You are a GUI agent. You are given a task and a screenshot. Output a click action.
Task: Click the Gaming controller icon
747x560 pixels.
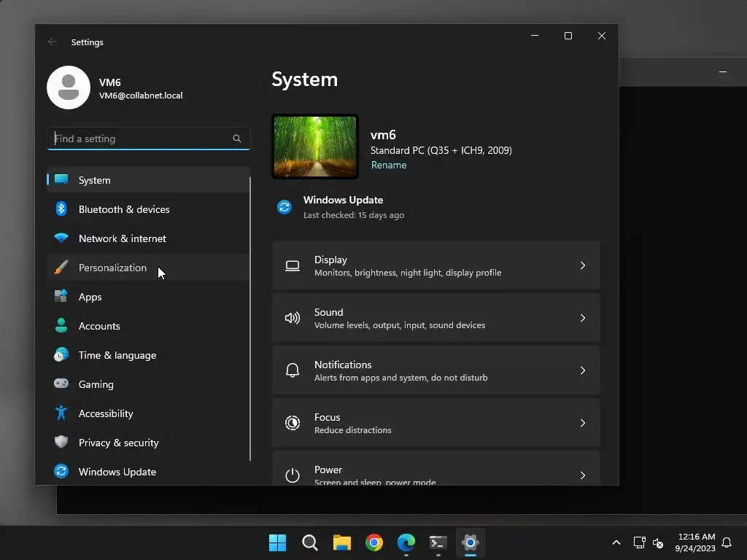coord(61,384)
